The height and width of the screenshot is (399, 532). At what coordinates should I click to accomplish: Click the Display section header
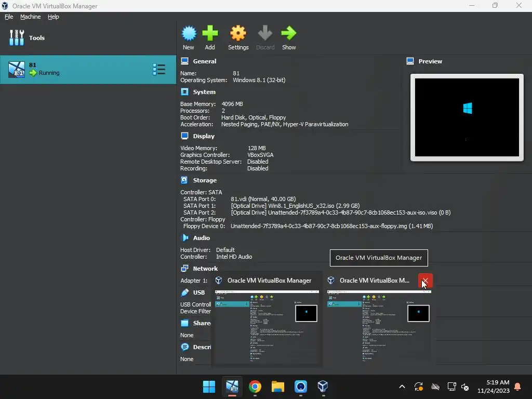pos(204,136)
